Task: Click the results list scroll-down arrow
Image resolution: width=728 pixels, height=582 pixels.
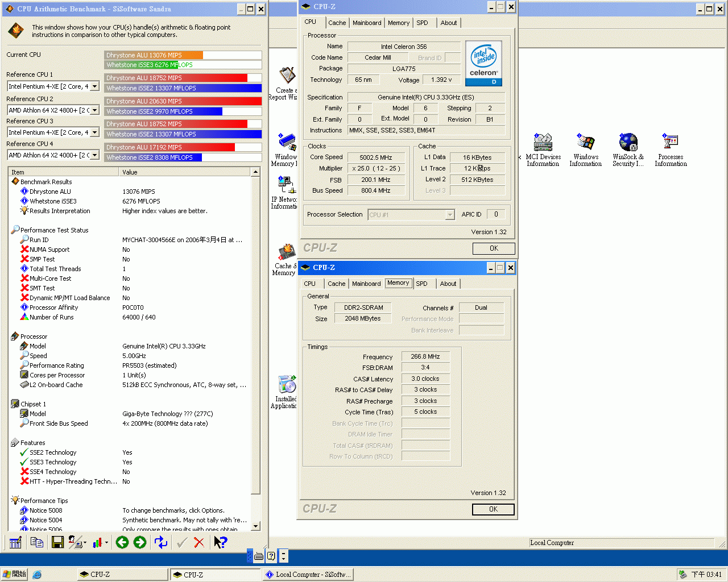Action: [255, 526]
